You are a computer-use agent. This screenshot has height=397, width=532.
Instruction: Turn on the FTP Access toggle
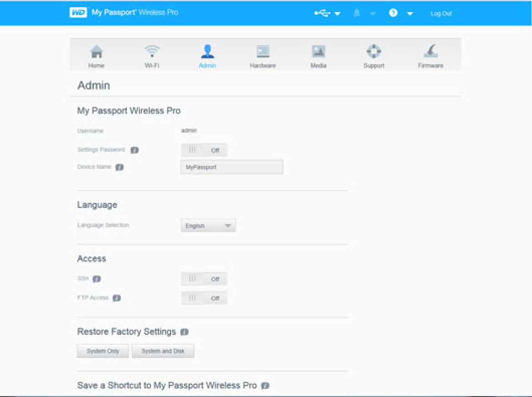point(204,298)
